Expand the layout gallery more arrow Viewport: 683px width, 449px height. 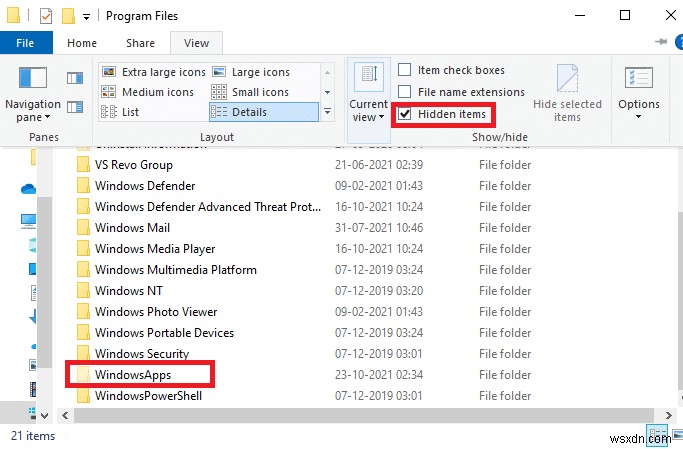(328, 112)
